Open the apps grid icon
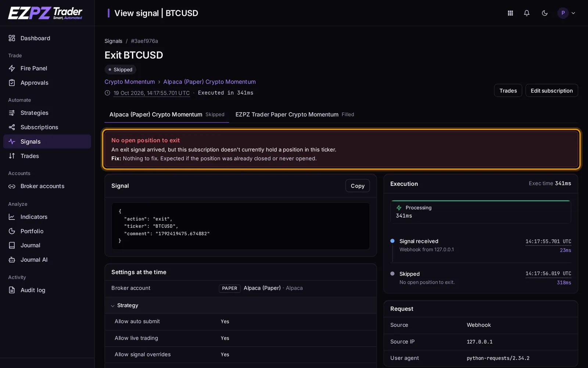Screen dimensions: 588x368 [510, 13]
